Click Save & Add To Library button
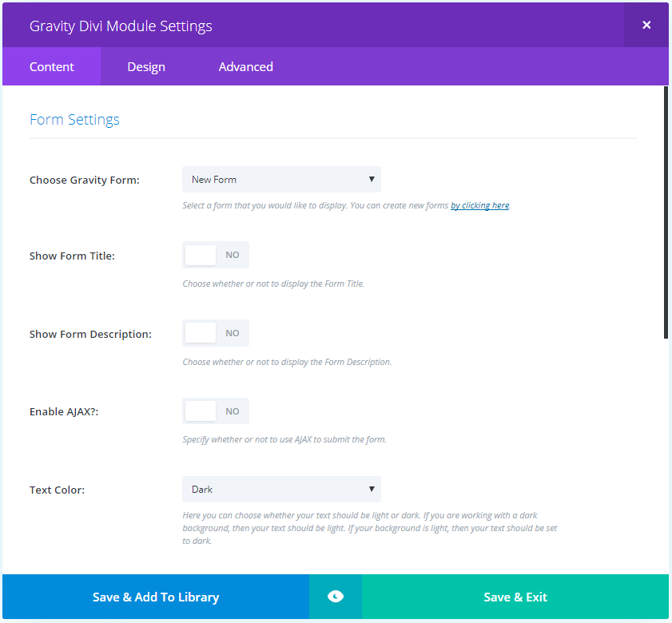This screenshot has width=672, height=623. point(156,597)
